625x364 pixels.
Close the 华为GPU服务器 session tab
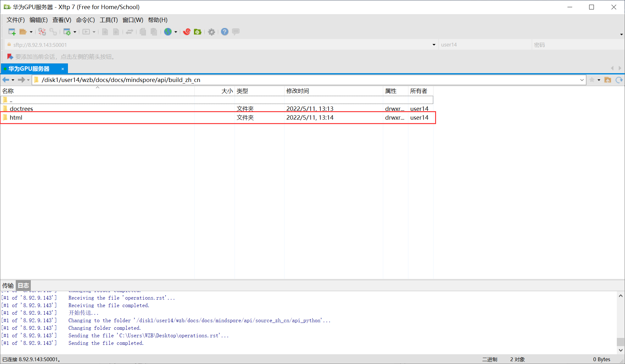pyautogui.click(x=63, y=69)
